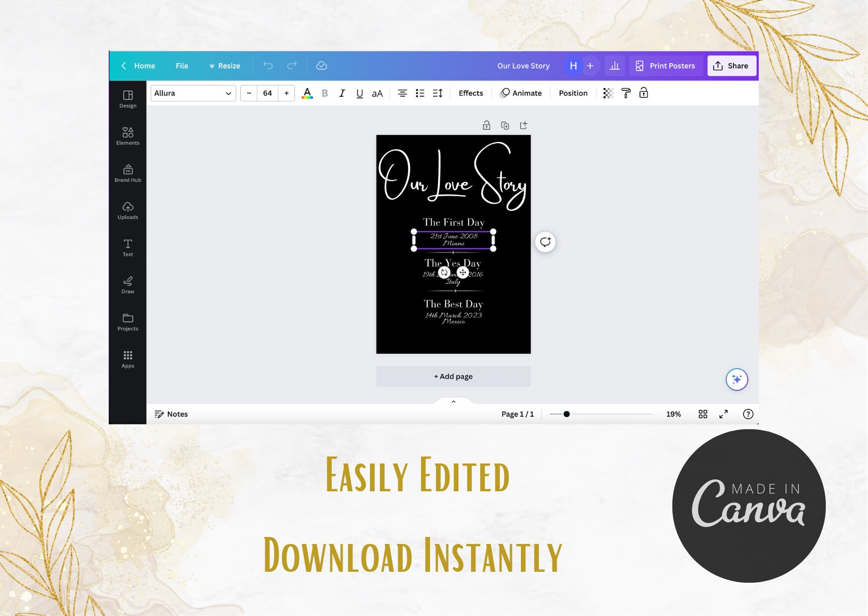
Task: Go back to Home
Action: [x=139, y=66]
